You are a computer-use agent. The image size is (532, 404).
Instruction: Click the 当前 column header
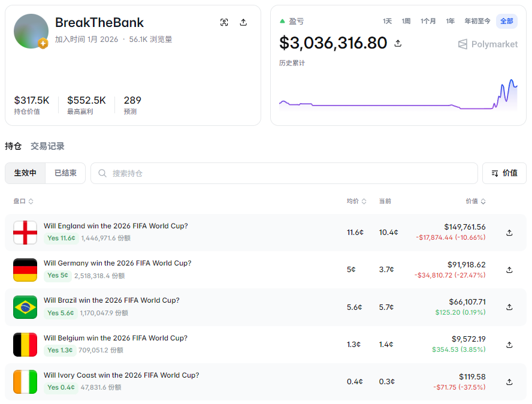(385, 201)
